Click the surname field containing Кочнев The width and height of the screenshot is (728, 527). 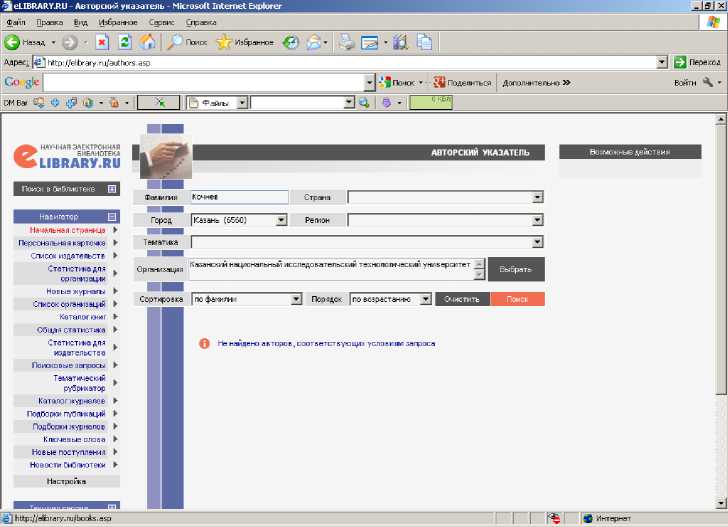(239, 197)
